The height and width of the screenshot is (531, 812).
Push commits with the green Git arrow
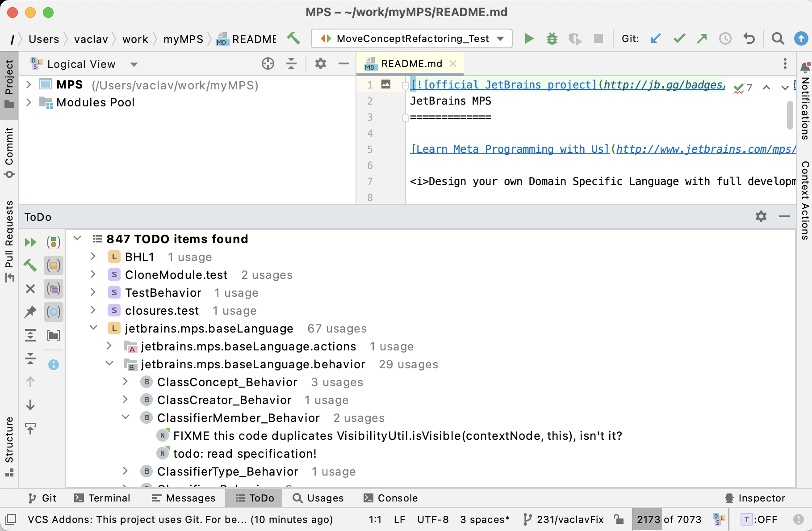[702, 38]
